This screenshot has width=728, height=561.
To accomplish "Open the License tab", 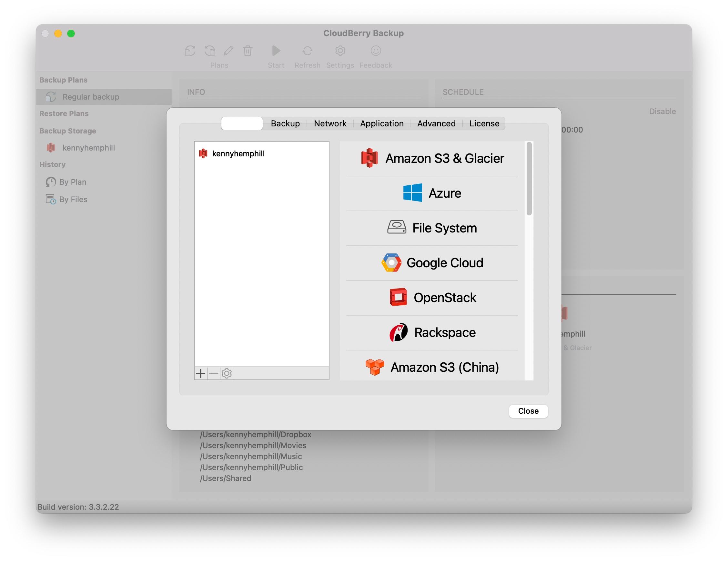I will point(484,123).
